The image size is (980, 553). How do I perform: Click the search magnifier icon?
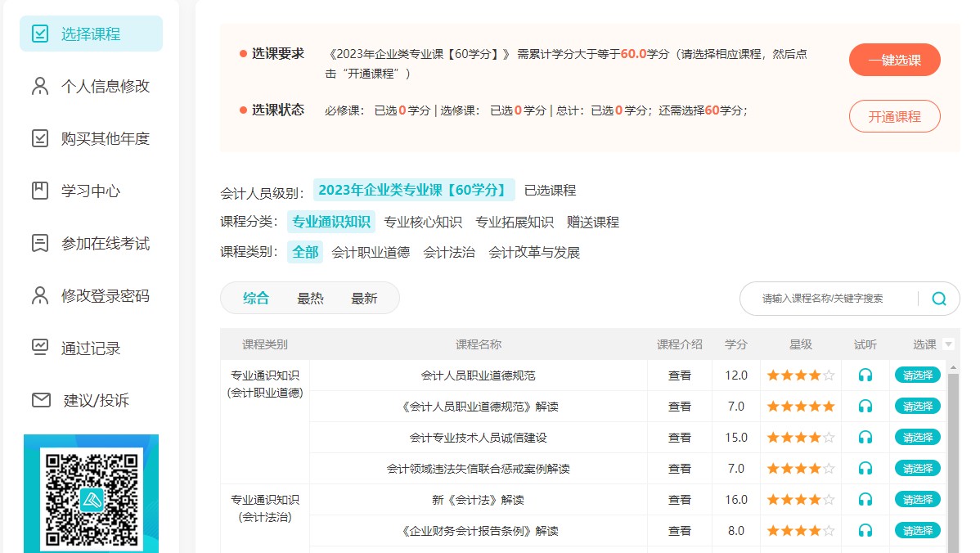pos(938,299)
